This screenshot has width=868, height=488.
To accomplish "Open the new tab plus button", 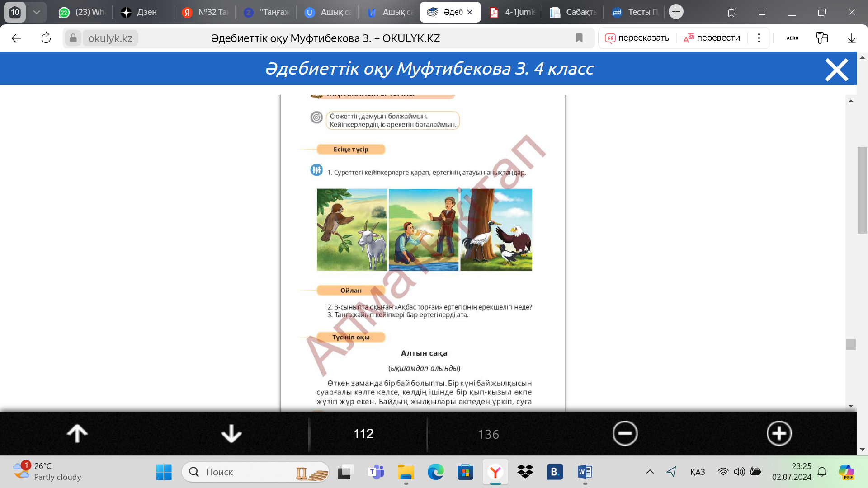I will pos(676,12).
